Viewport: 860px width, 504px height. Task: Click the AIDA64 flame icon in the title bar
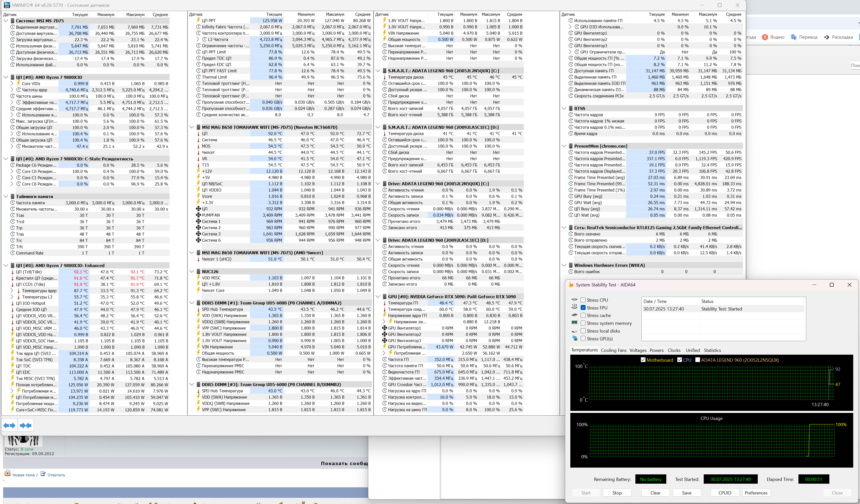coord(571,285)
